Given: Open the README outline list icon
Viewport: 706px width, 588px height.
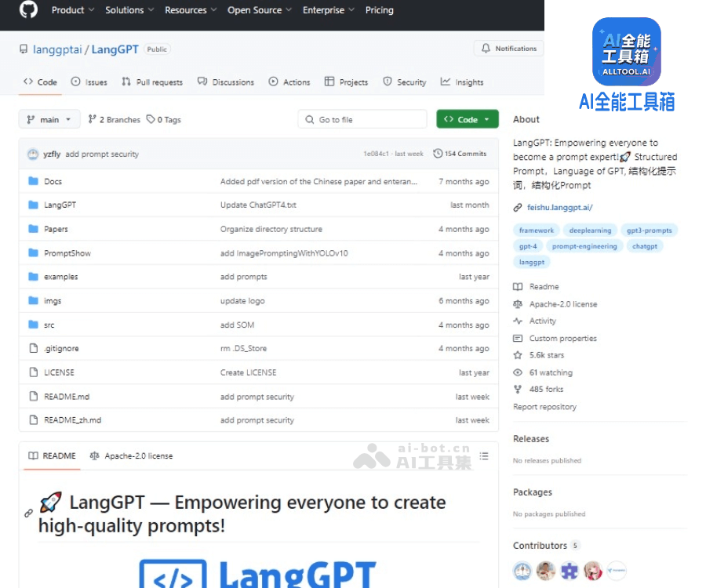Looking at the screenshot, I should coord(484,456).
